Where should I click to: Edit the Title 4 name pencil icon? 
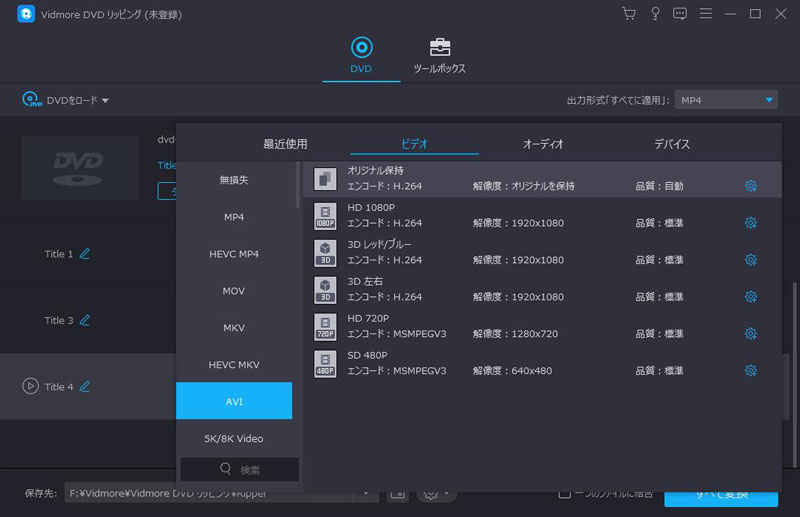point(85,386)
